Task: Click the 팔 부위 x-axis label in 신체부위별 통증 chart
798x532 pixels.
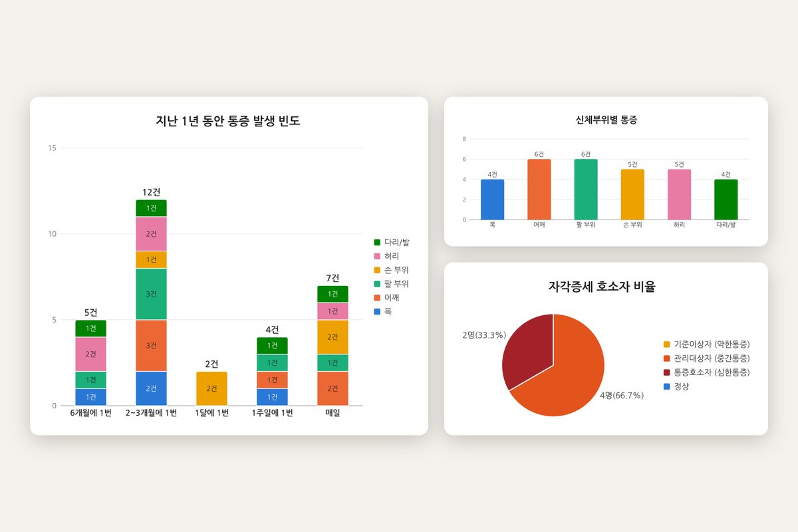Action: coord(586,225)
